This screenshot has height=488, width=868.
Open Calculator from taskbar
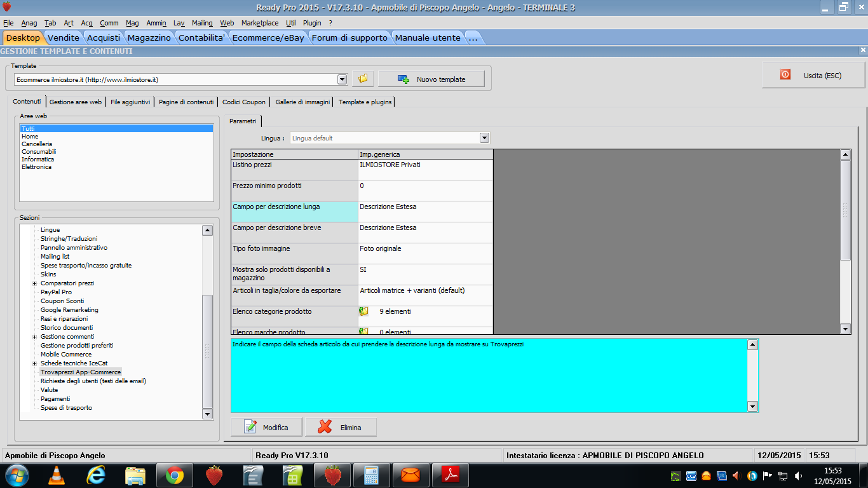pyautogui.click(x=372, y=475)
